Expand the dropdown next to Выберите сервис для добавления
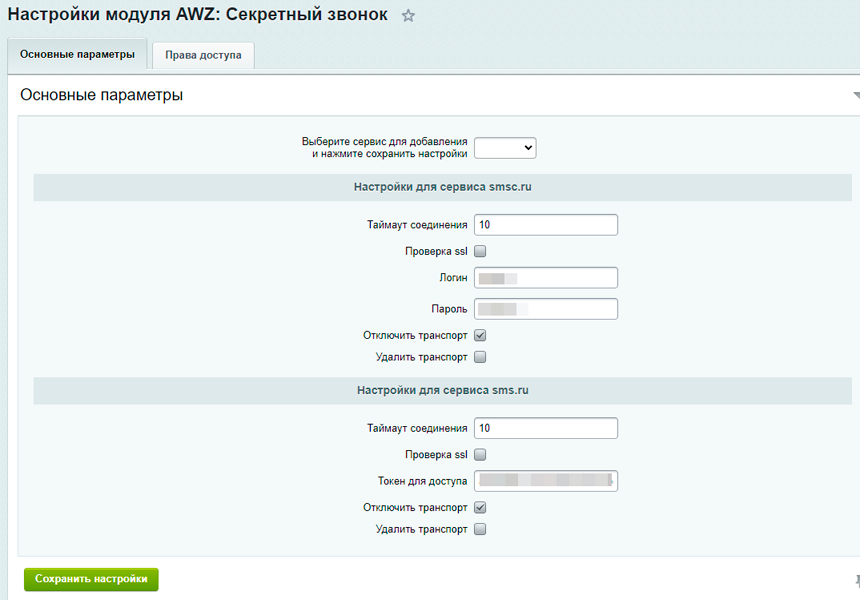The width and height of the screenshot is (860, 600). click(x=505, y=147)
